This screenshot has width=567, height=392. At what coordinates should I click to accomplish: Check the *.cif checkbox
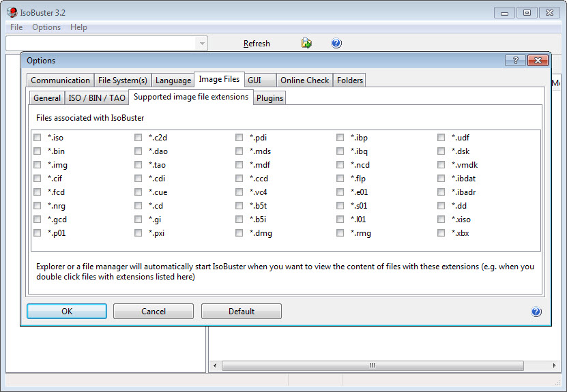[x=38, y=178]
